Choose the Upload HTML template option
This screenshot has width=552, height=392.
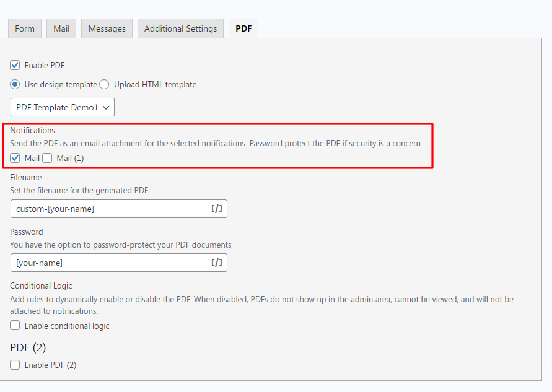coord(104,84)
